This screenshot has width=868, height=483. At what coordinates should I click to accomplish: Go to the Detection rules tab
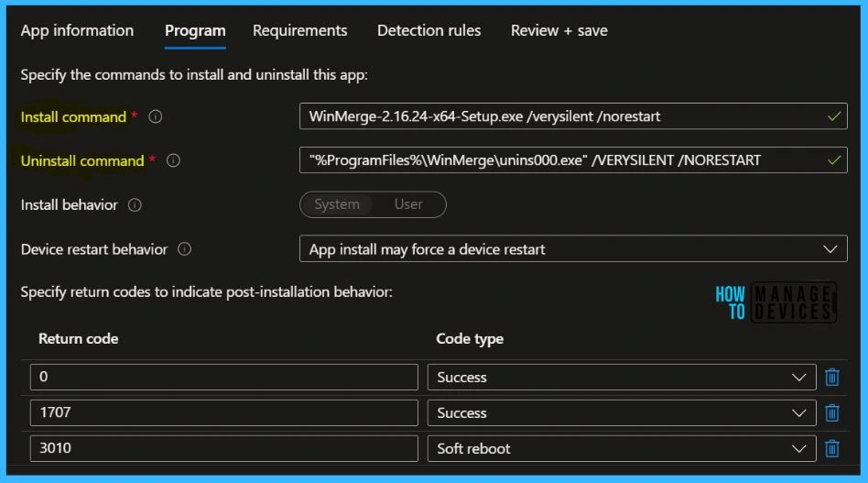click(429, 30)
